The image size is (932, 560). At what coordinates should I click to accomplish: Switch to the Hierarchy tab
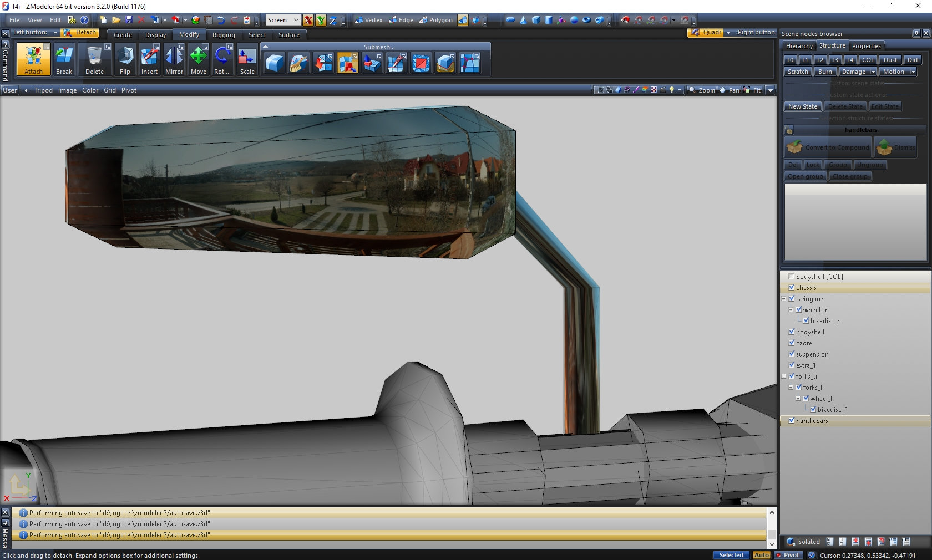tap(799, 46)
